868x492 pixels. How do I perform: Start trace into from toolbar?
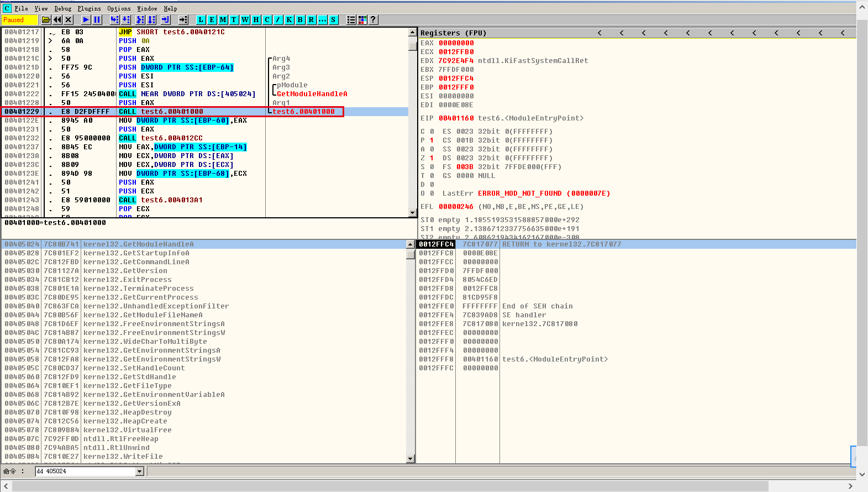[140, 20]
